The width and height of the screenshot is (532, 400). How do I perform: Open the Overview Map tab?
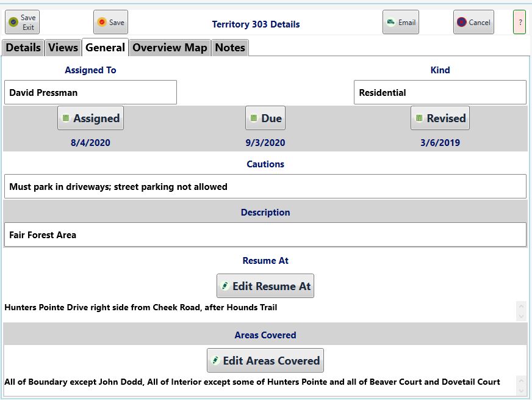[170, 48]
